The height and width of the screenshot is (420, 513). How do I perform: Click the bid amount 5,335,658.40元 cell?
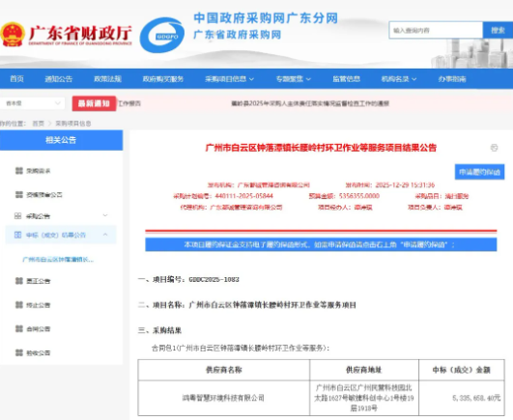[x=461, y=398]
